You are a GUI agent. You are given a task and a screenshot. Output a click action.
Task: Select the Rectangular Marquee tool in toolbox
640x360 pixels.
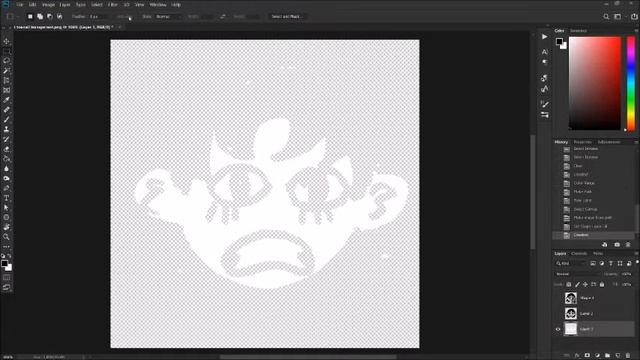7,51
